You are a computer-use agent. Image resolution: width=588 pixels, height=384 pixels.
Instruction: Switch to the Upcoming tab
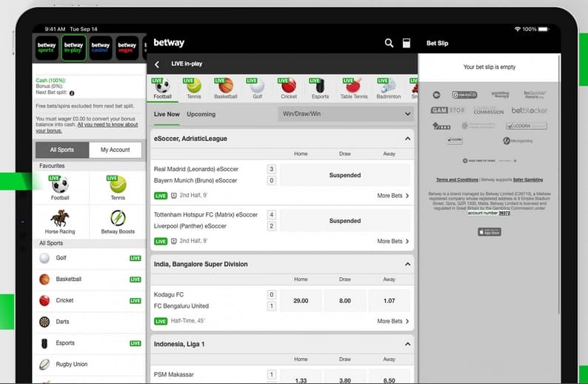(201, 114)
